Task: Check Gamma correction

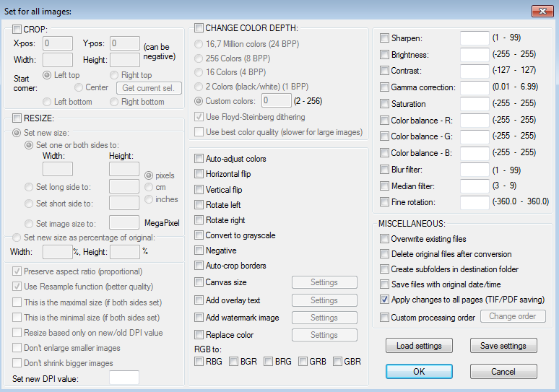Action: pyautogui.click(x=384, y=87)
